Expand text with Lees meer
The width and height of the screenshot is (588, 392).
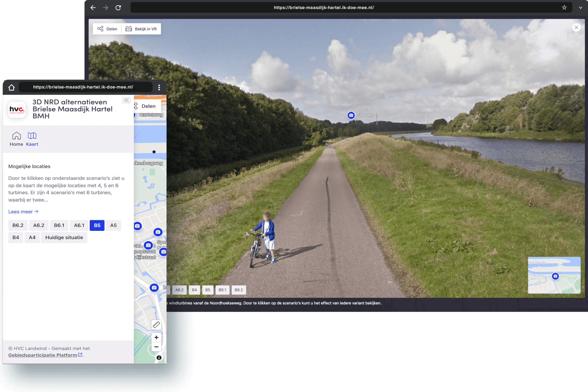[x=23, y=212]
